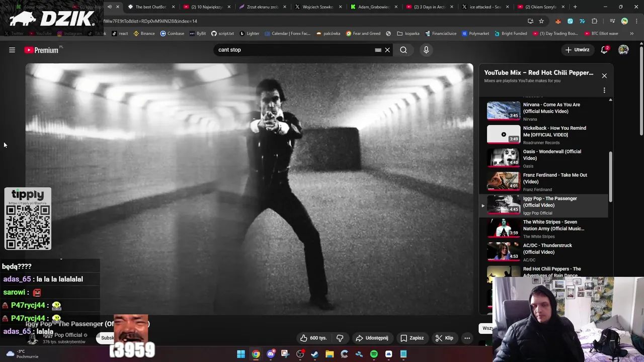Screen dimensions: 644x362
Task: Open the Windows Start menu
Action: pos(241,354)
